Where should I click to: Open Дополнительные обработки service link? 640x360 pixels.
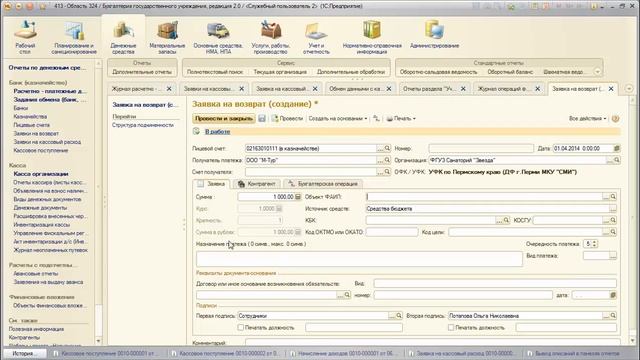coord(351,72)
